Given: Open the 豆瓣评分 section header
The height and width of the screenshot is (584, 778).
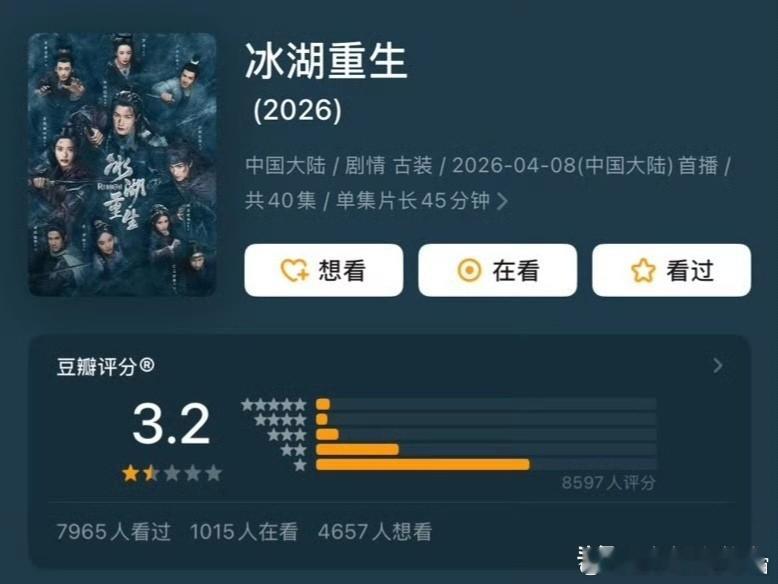Looking at the screenshot, I should coord(106,367).
